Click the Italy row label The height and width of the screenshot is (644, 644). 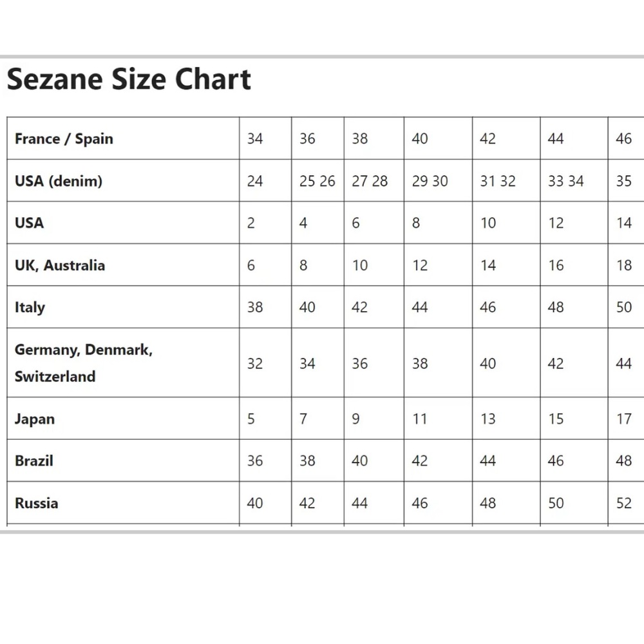tap(30, 307)
